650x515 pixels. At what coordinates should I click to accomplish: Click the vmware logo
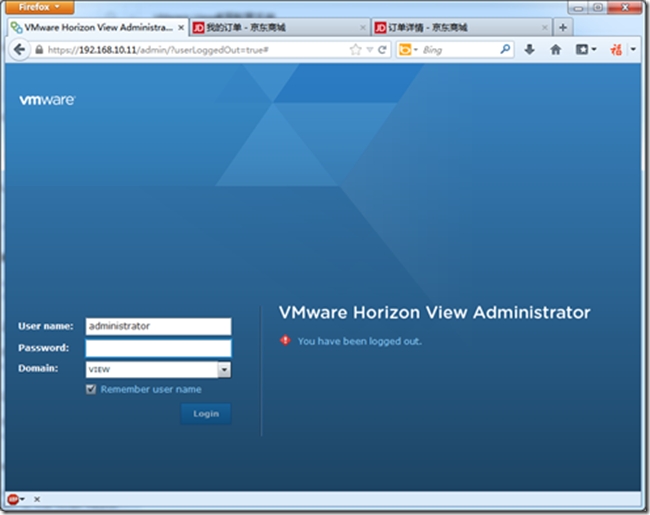tap(47, 100)
